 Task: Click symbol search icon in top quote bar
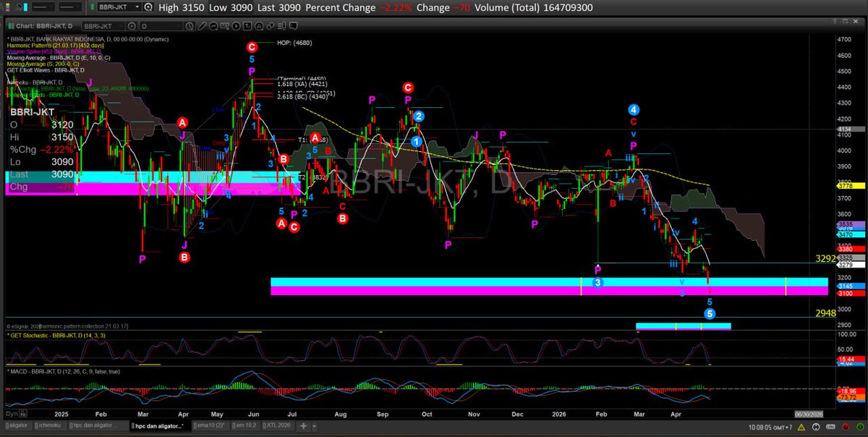coord(148,7)
